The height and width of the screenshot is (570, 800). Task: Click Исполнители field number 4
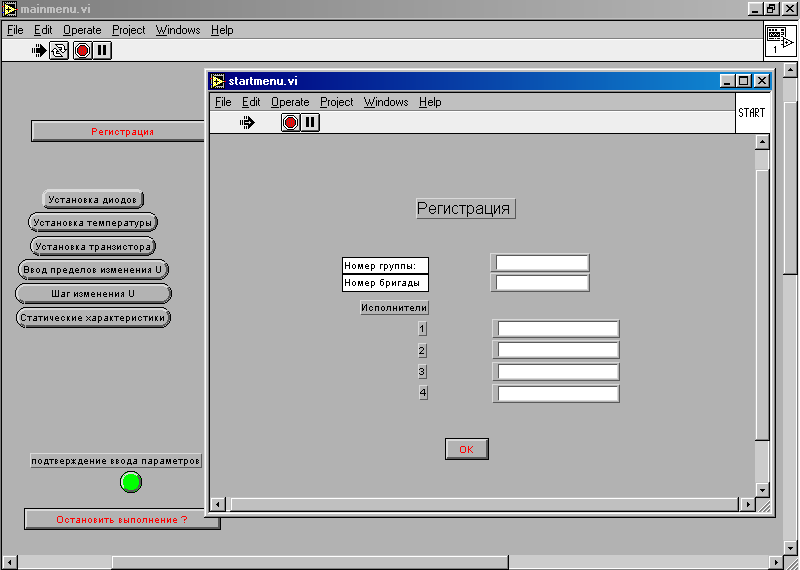(556, 393)
